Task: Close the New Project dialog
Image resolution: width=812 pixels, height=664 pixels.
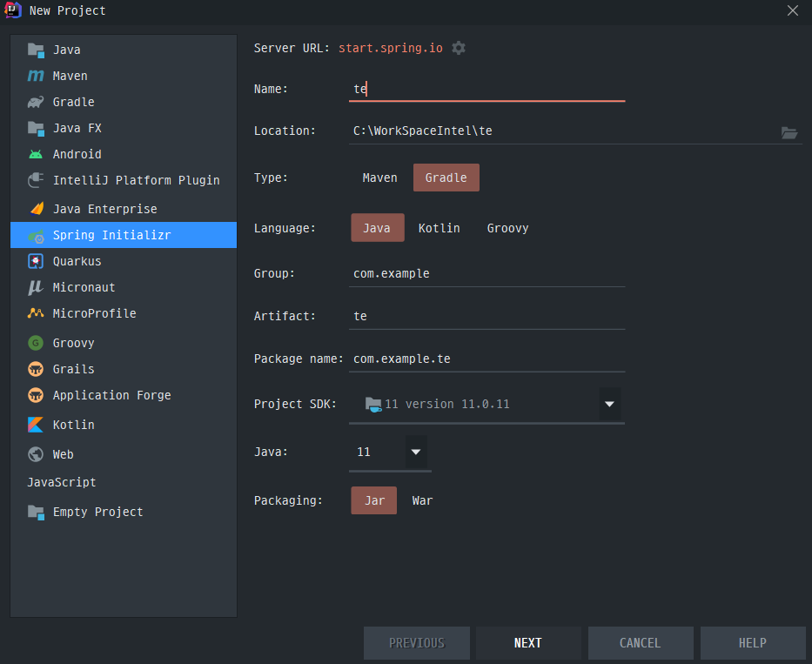Action: (x=792, y=10)
